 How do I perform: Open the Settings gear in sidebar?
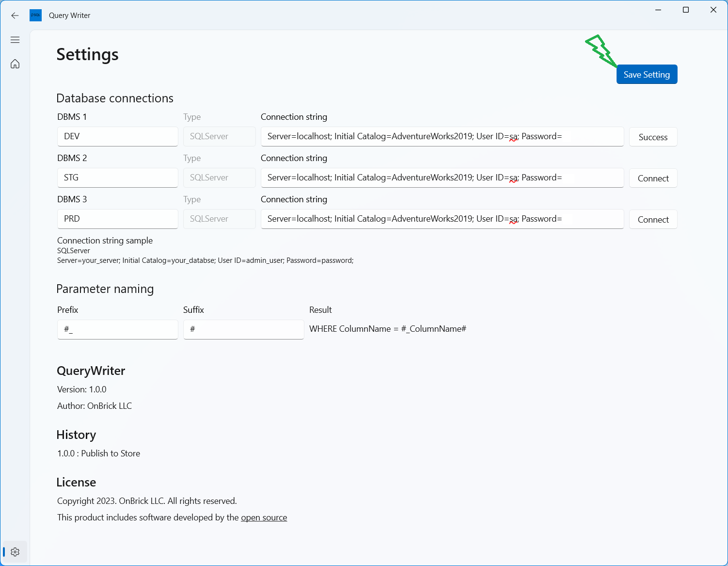pos(15,552)
